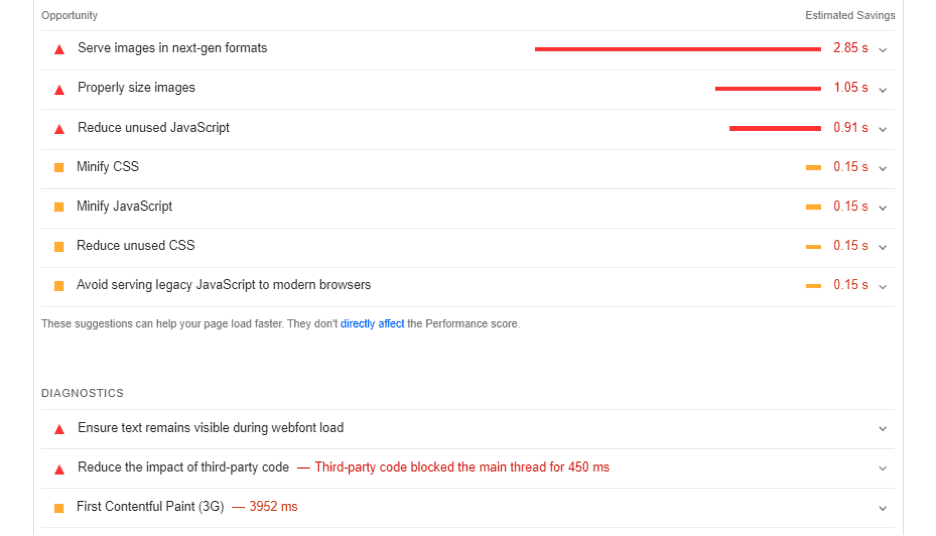This screenshot has height=536, width=936.
Task: Expand Reduce the impact of third-party code chevron
Action: click(x=883, y=469)
